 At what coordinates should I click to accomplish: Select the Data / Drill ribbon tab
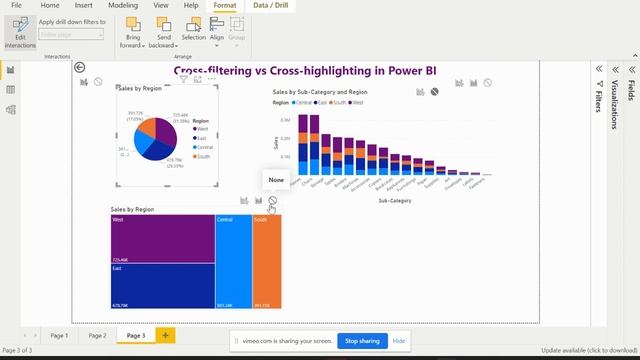[x=271, y=6]
